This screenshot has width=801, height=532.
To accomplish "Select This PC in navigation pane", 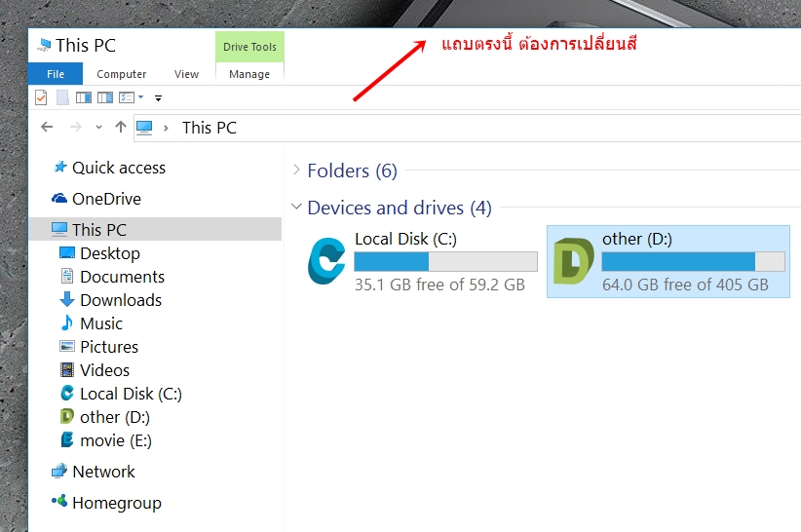I will tap(156, 229).
